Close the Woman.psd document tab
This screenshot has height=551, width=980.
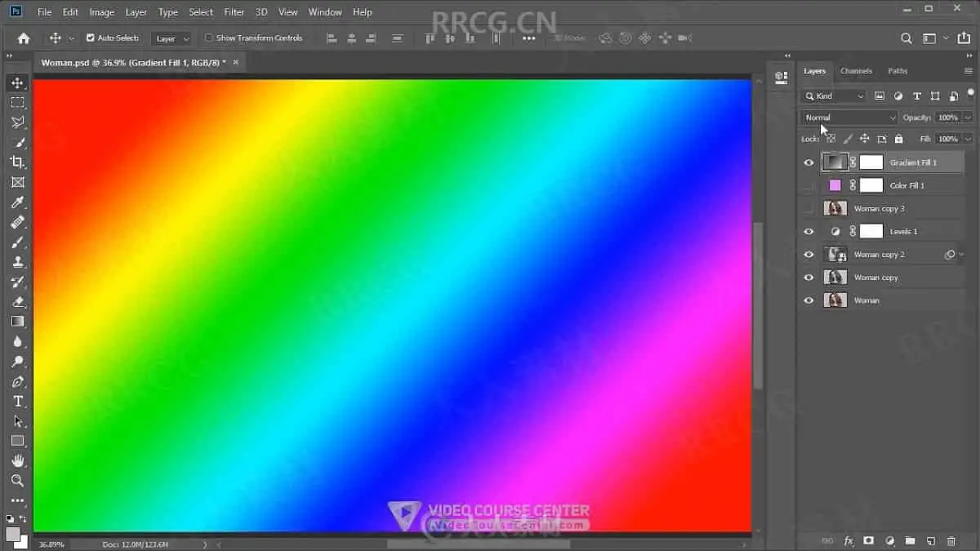point(236,62)
